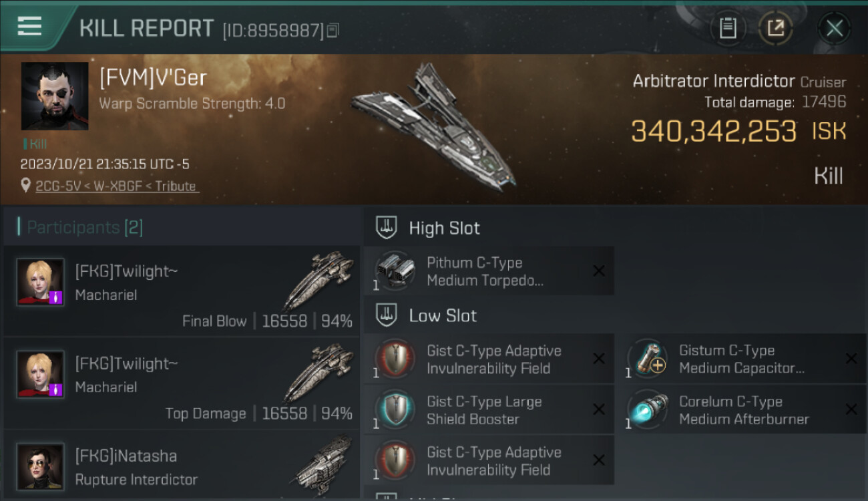The image size is (868, 501).
Task: Copy the kill report ID icon
Action: pyautogui.click(x=333, y=30)
